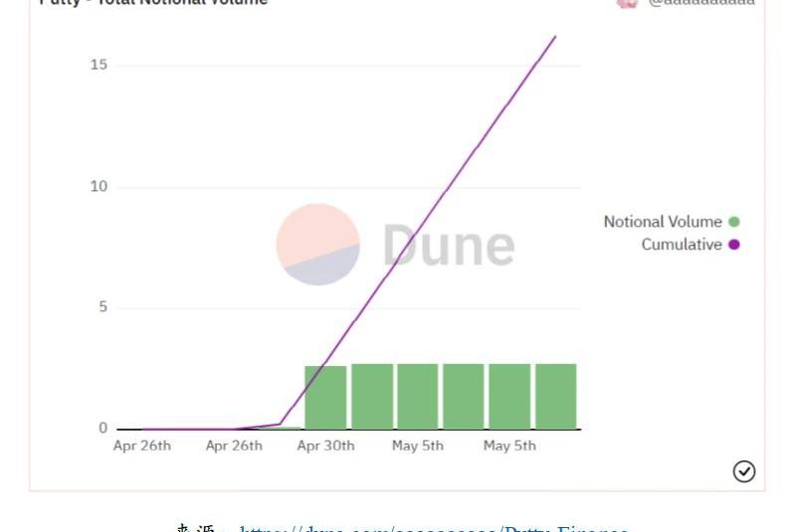Click the last green bar on right

click(x=555, y=396)
